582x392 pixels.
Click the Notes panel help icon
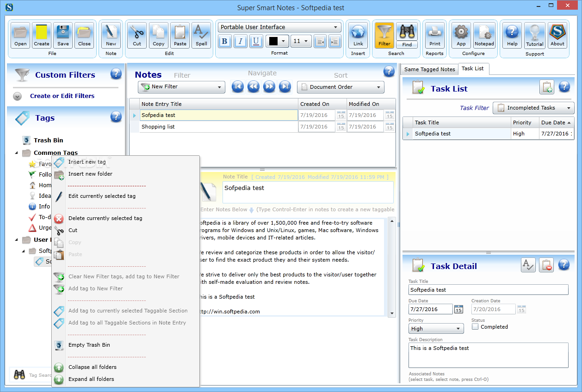pos(389,72)
